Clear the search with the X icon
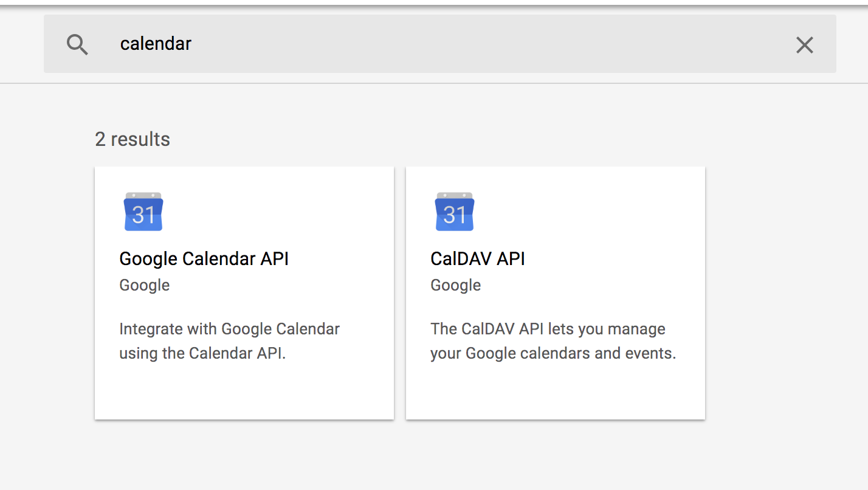The height and width of the screenshot is (490, 868). [804, 44]
